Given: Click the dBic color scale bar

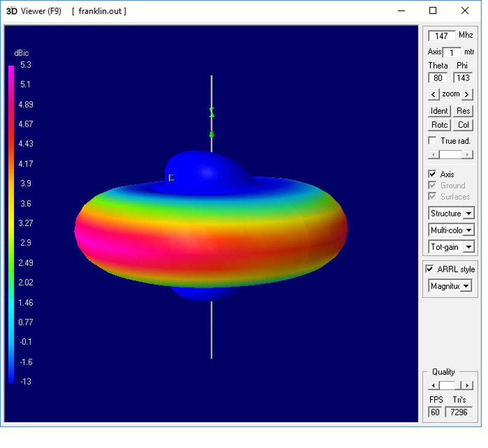Looking at the screenshot, I should [11, 224].
